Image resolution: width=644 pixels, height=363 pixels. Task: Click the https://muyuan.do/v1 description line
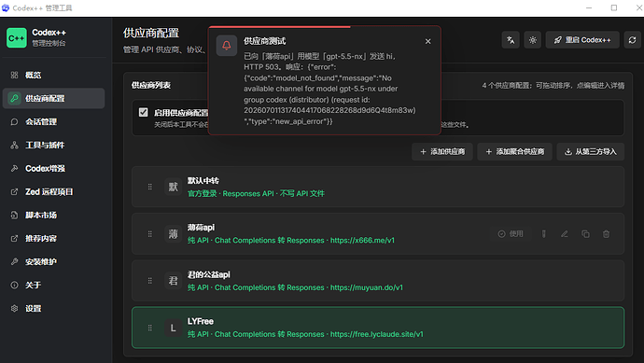point(295,287)
